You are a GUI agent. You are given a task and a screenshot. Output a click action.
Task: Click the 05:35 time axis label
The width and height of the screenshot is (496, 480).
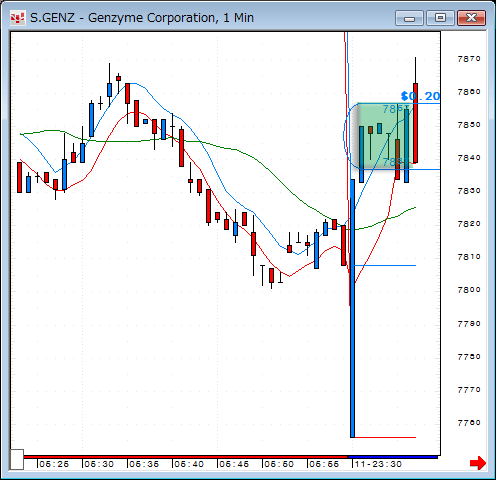pyautogui.click(x=144, y=464)
